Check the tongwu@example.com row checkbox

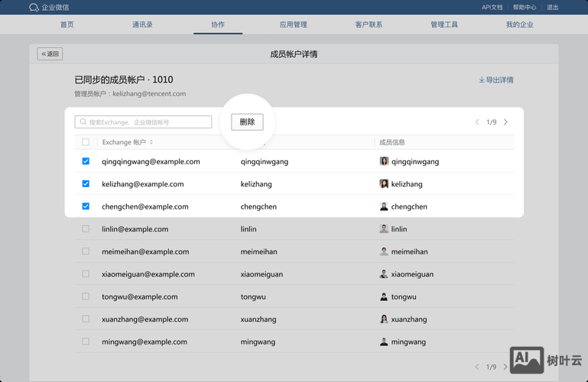(x=86, y=296)
